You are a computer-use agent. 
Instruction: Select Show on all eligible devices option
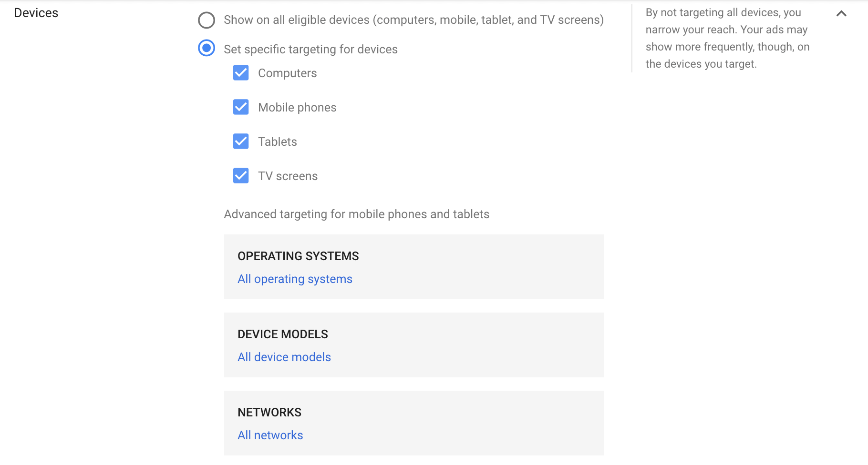pyautogui.click(x=206, y=20)
